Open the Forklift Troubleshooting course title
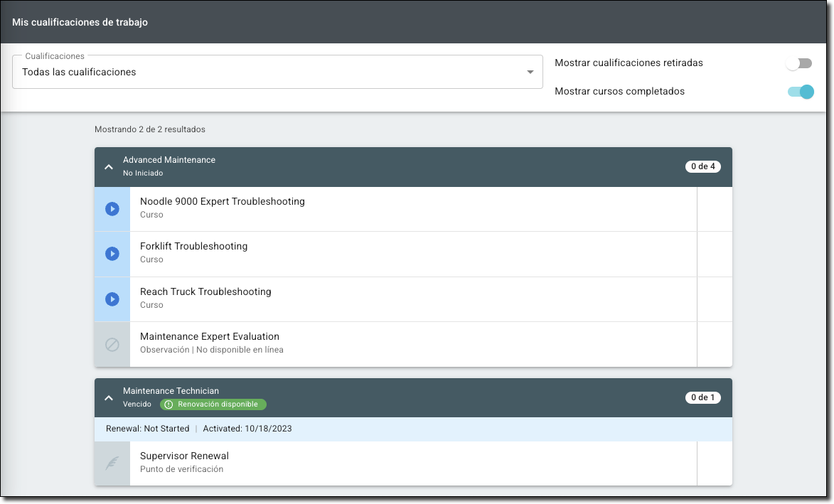 coord(193,247)
